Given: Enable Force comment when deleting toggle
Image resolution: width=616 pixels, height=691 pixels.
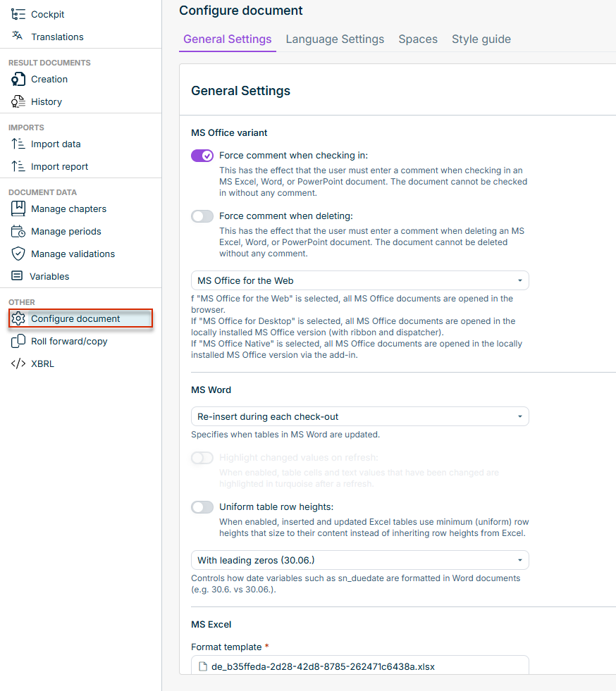Looking at the screenshot, I should pos(202,216).
